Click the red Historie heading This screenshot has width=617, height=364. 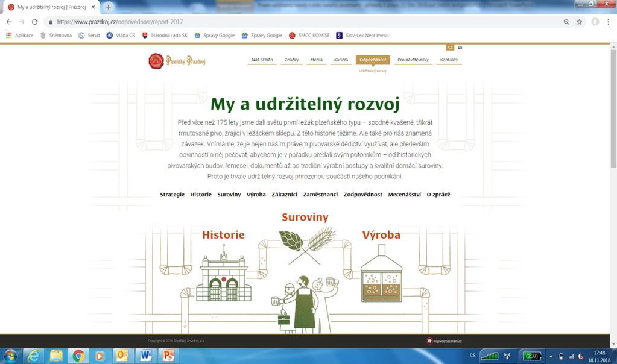point(223,234)
